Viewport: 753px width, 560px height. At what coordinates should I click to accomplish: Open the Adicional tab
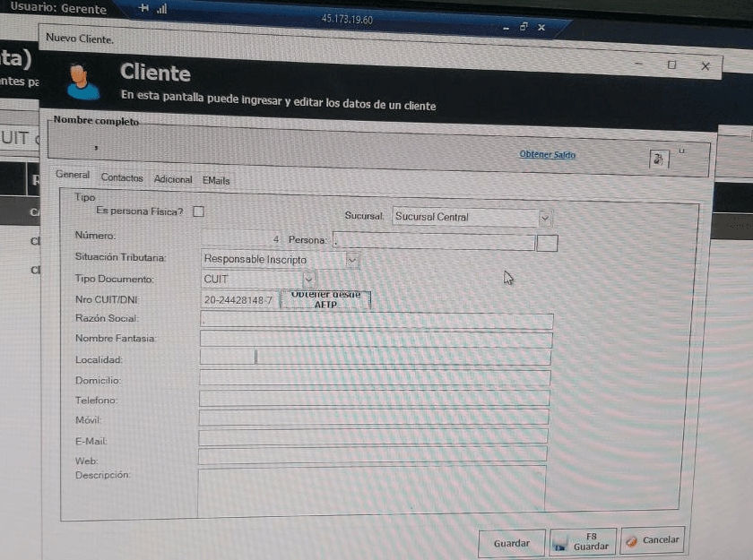[x=173, y=179]
